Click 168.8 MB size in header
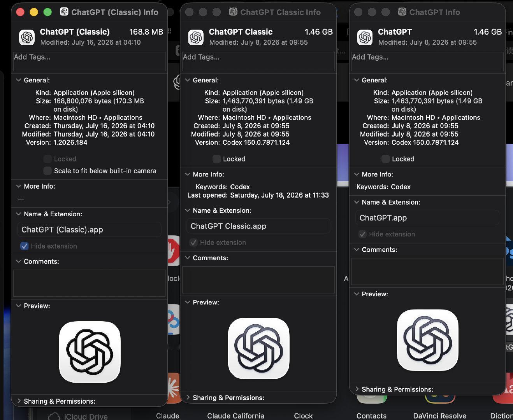Viewport: 513px width, 420px height. pos(146,32)
